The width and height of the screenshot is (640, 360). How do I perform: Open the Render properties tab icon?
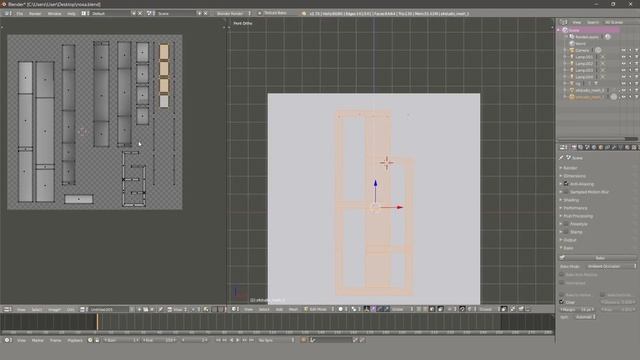574,147
